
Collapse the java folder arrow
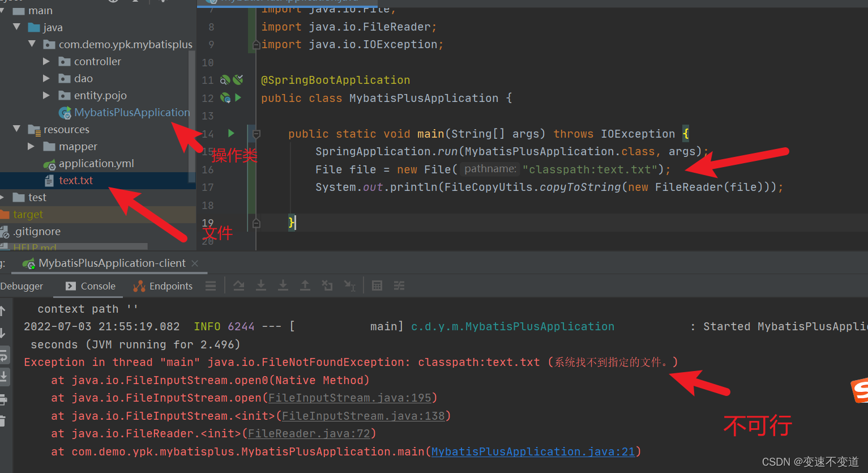pos(16,27)
